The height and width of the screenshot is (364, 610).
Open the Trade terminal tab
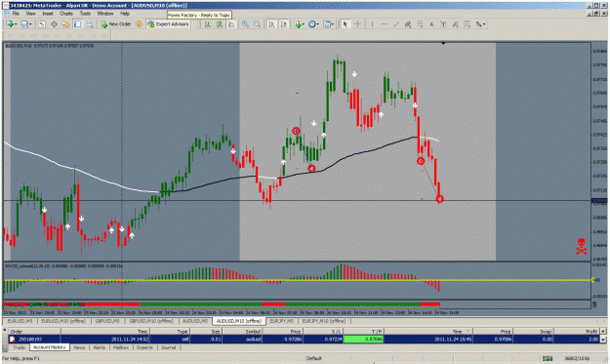click(x=19, y=347)
